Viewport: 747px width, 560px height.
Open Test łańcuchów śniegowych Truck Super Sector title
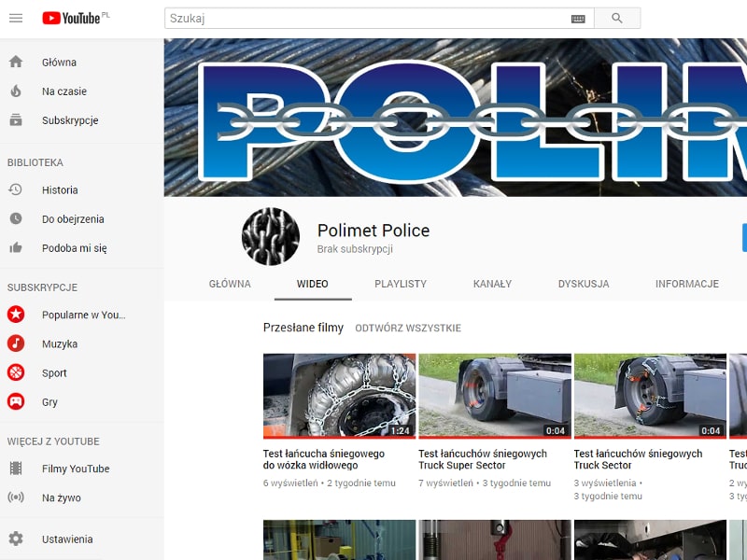tap(483, 459)
